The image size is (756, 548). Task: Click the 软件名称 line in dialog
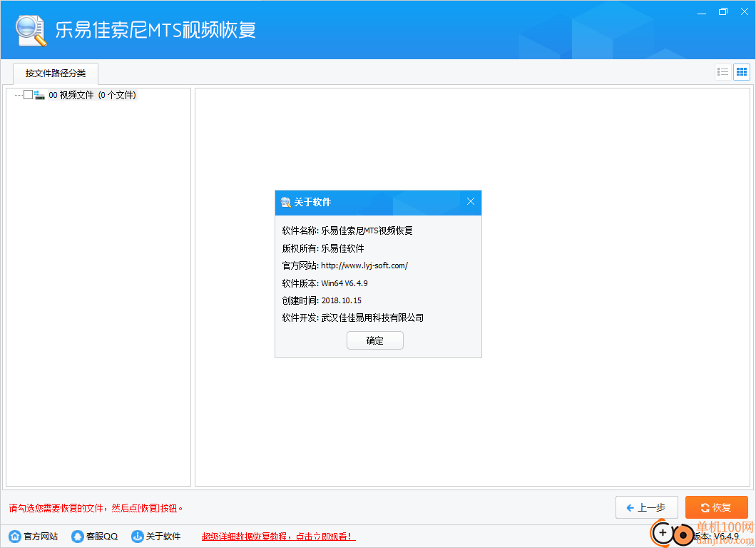[347, 230]
